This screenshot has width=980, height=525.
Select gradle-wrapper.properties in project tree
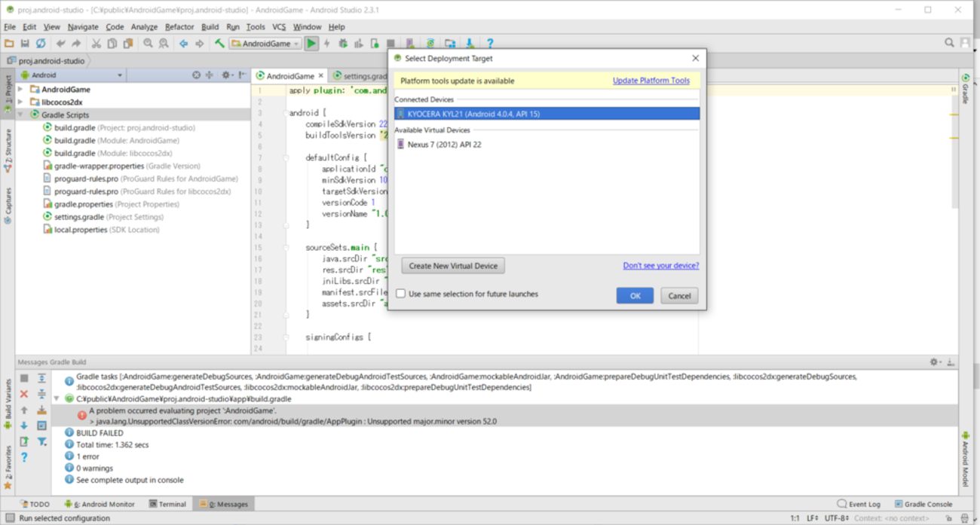point(121,166)
